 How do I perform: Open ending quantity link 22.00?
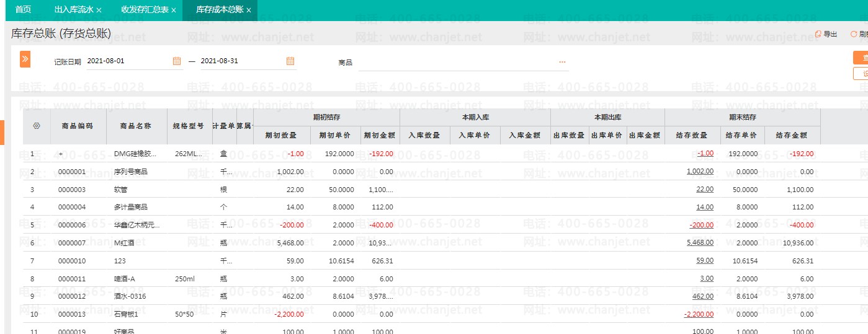[x=705, y=189]
